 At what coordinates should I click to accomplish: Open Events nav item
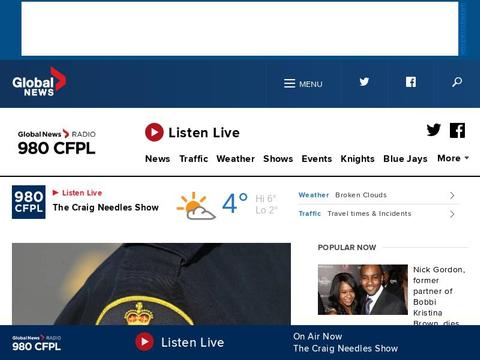pyautogui.click(x=317, y=159)
